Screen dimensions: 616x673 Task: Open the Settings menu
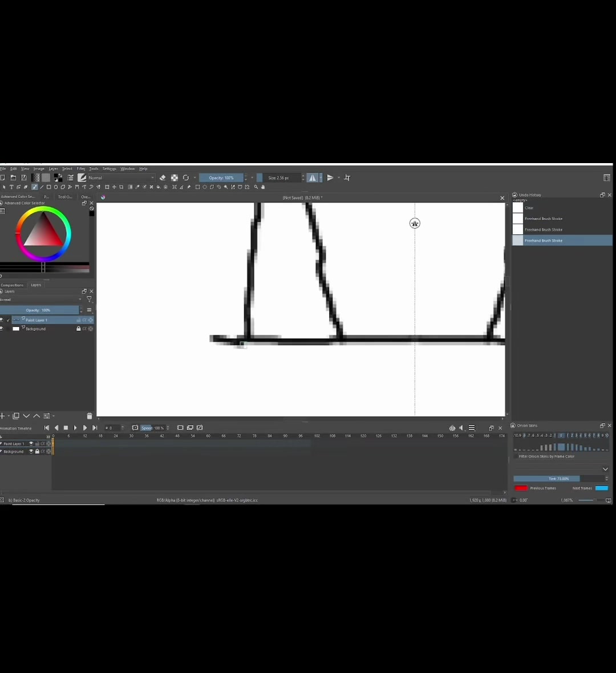(x=109, y=169)
